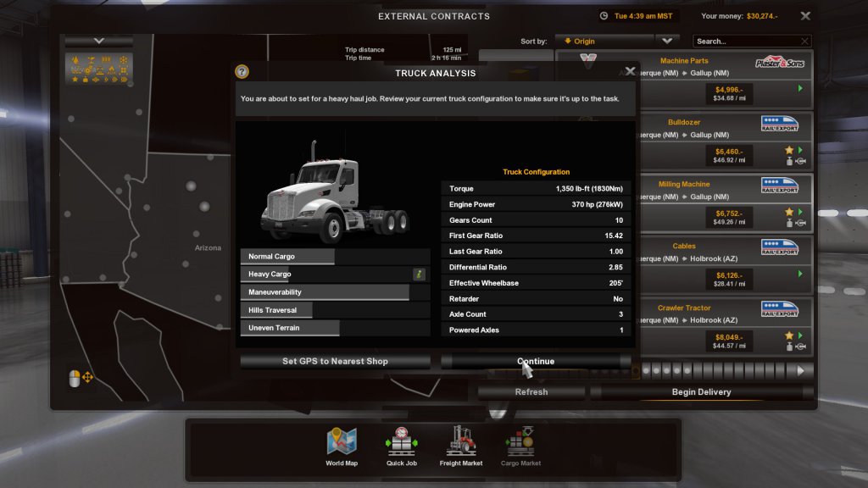This screenshot has width=868, height=488.
Task: Expand the Sort by Origin dropdown
Action: (x=606, y=41)
